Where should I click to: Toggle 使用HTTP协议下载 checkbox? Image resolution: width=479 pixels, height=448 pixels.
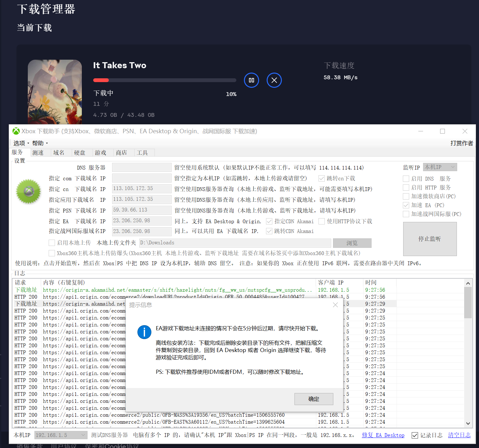click(x=322, y=221)
